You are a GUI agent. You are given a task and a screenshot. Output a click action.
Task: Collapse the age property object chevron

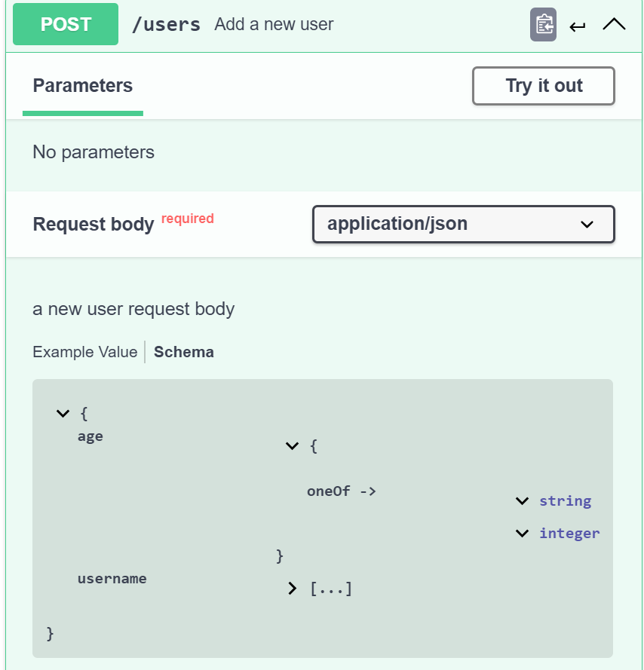tap(292, 446)
